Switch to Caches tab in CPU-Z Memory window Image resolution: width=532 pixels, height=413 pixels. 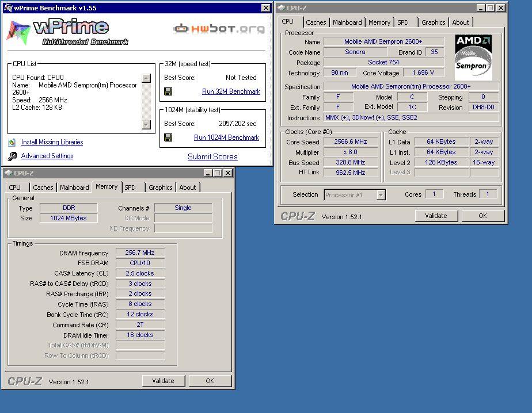click(43, 188)
